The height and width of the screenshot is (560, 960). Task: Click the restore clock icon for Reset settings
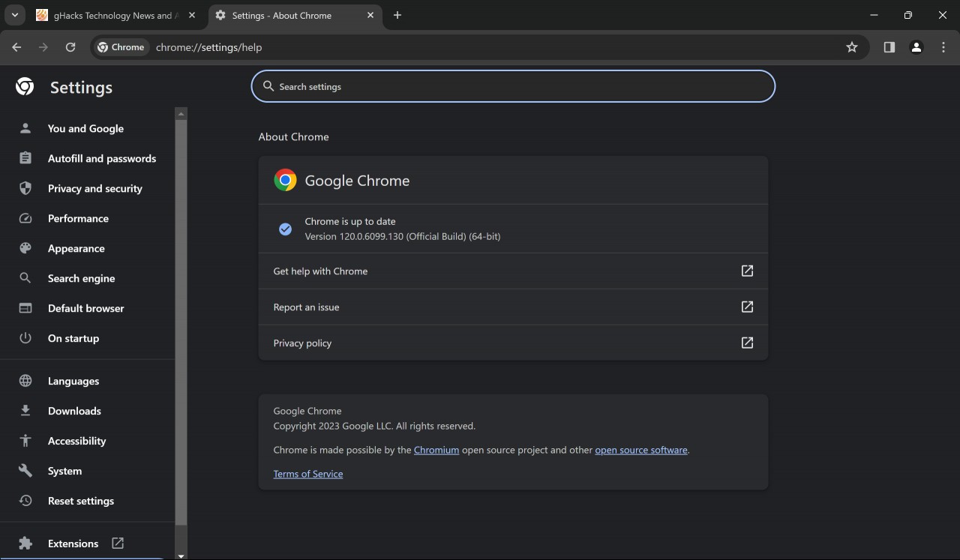(25, 501)
